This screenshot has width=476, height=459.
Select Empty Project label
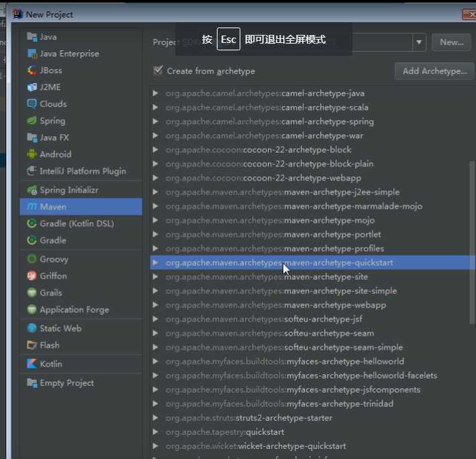point(66,383)
